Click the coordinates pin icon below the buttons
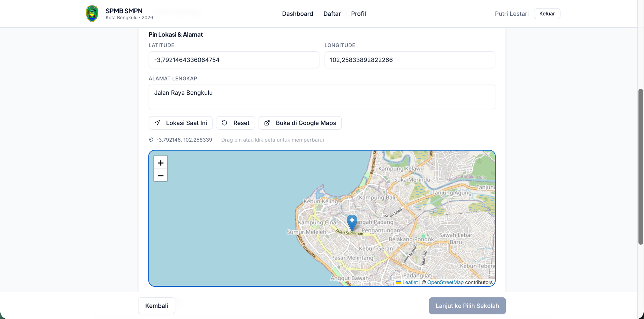The height and width of the screenshot is (319, 644). pos(151,140)
